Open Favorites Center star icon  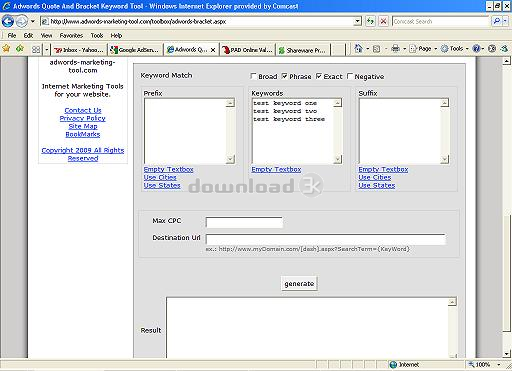[6, 49]
